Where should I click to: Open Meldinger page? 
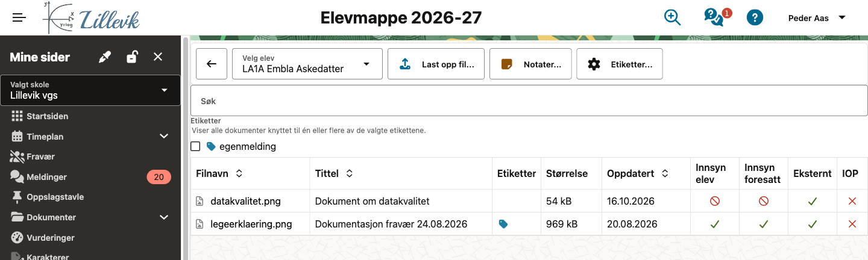tap(46, 177)
